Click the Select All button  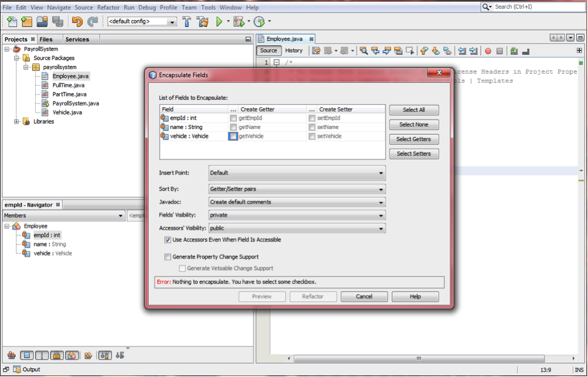point(413,110)
